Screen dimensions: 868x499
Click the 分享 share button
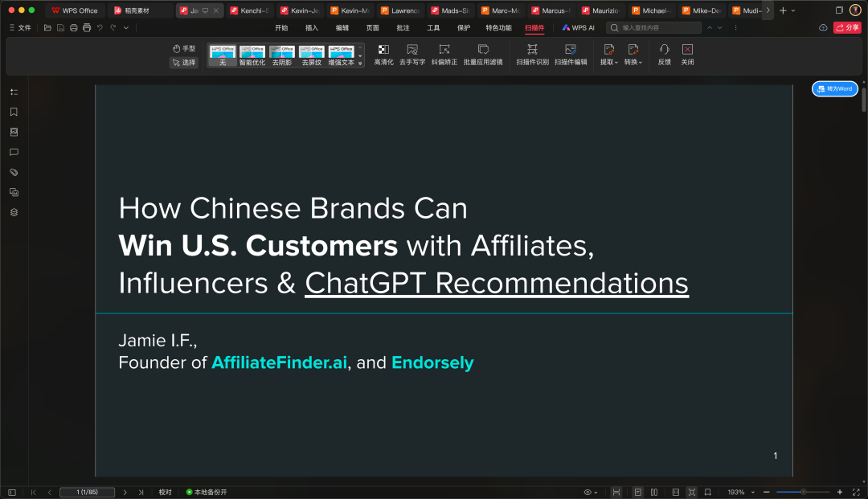pos(847,27)
